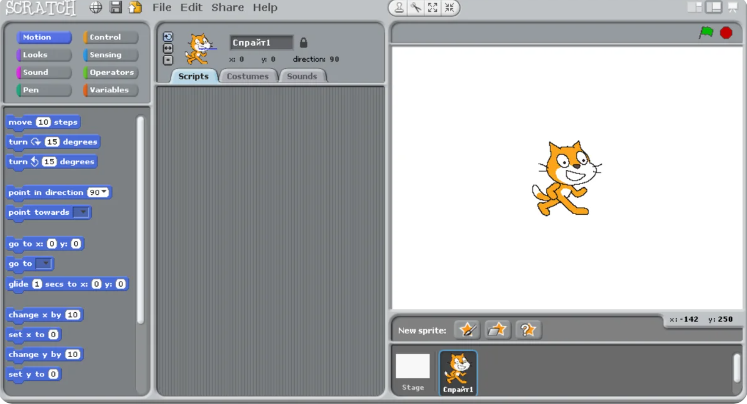Open the File menu

(162, 8)
